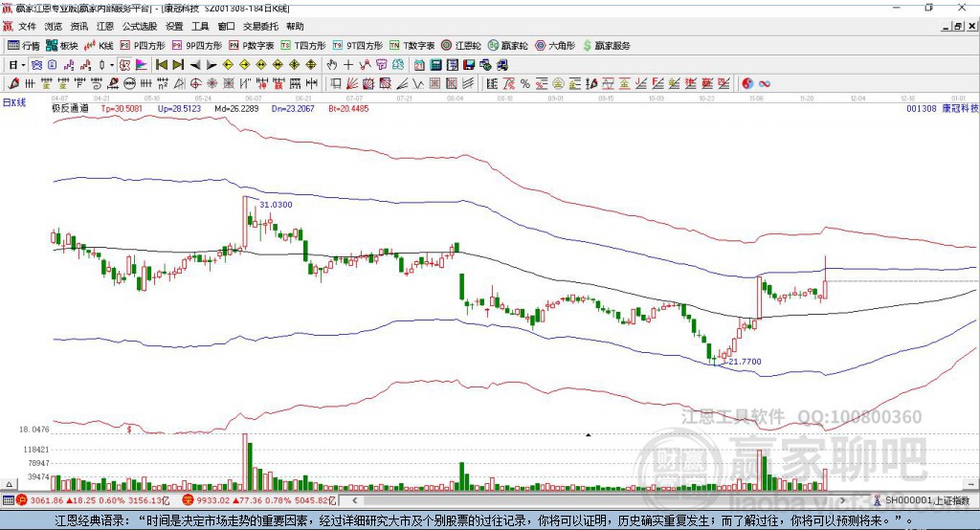980x530 pixels.
Task: Click horizontal scrollbar left arrow
Action: coord(355,500)
